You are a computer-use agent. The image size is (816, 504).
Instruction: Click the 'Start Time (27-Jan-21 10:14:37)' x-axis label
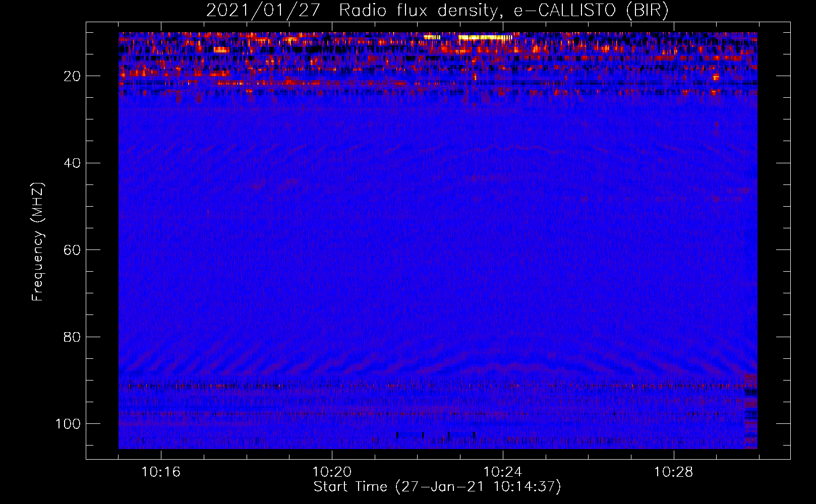point(437,487)
